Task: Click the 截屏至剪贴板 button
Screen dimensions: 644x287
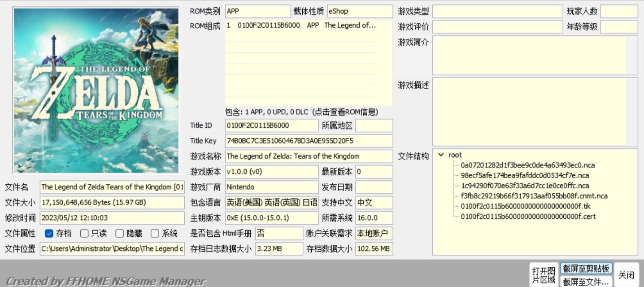Action: tap(586, 269)
